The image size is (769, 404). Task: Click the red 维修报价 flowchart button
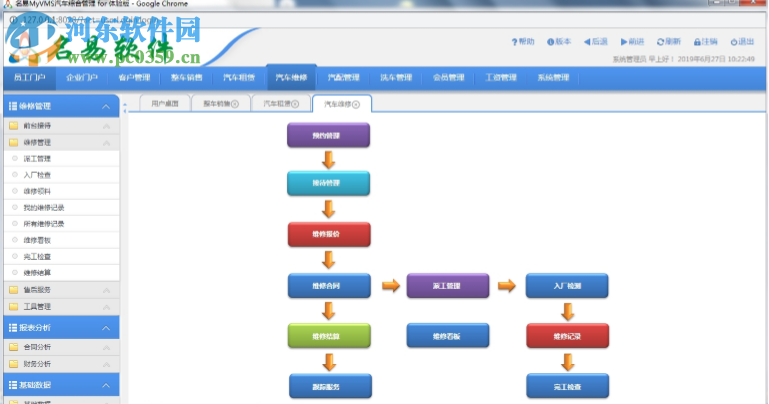(329, 234)
